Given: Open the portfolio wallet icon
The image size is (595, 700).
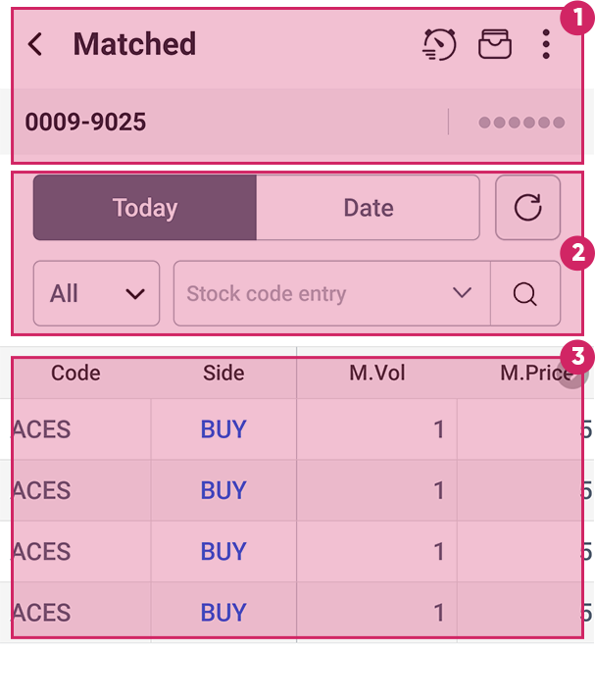Looking at the screenshot, I should pos(495,44).
